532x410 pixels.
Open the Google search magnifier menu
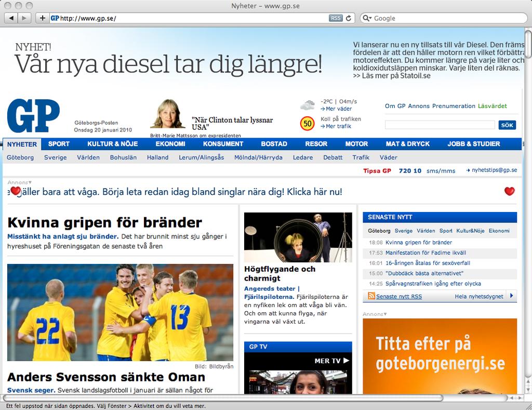click(x=367, y=18)
